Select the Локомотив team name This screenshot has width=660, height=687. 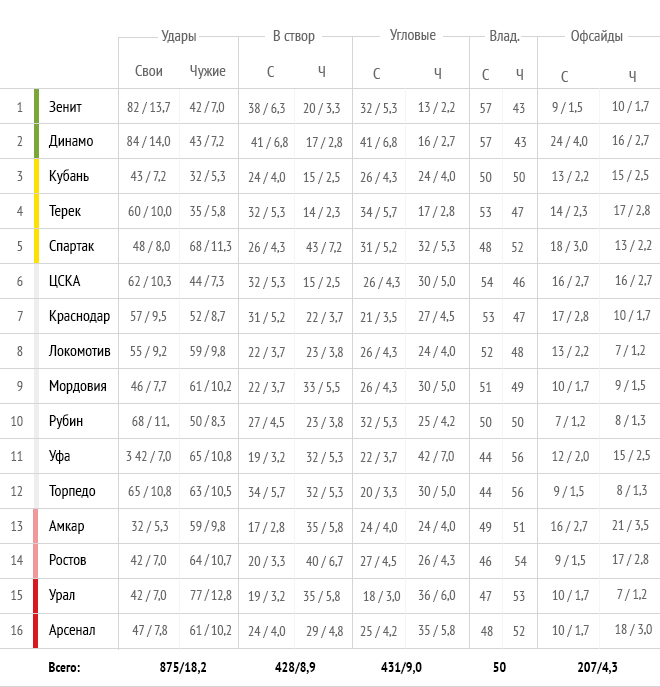[79, 351]
